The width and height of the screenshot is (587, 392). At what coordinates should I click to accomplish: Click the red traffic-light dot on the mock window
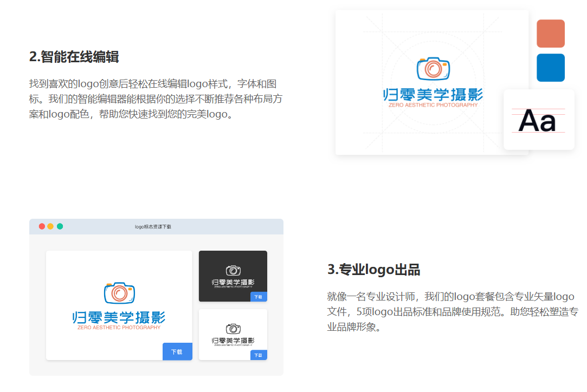coord(41,227)
